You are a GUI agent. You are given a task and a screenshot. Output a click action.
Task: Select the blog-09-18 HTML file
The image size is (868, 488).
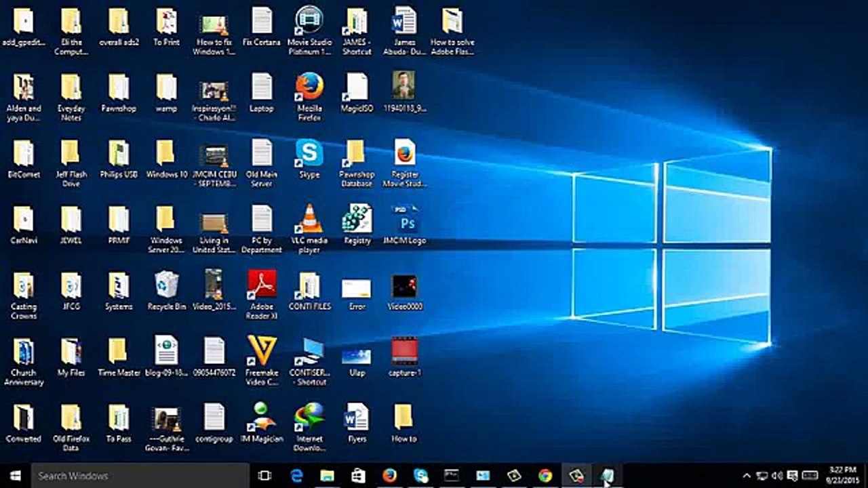(167, 357)
